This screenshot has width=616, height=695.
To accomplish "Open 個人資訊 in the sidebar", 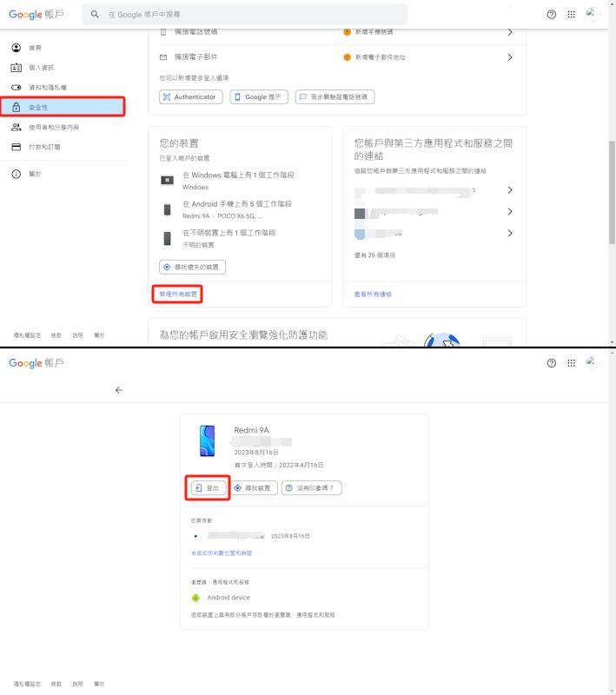I will [41, 68].
